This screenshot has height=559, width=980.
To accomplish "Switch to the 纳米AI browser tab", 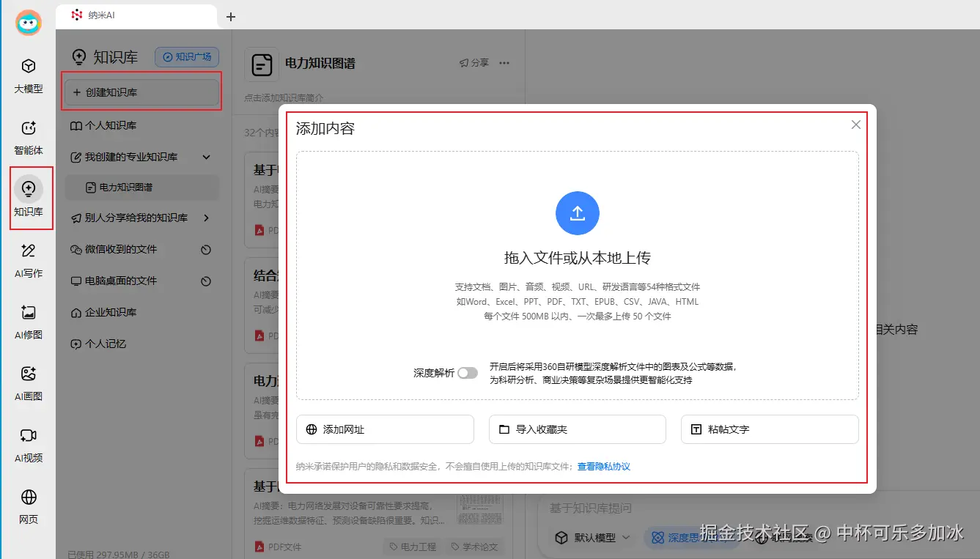I will pyautogui.click(x=136, y=15).
